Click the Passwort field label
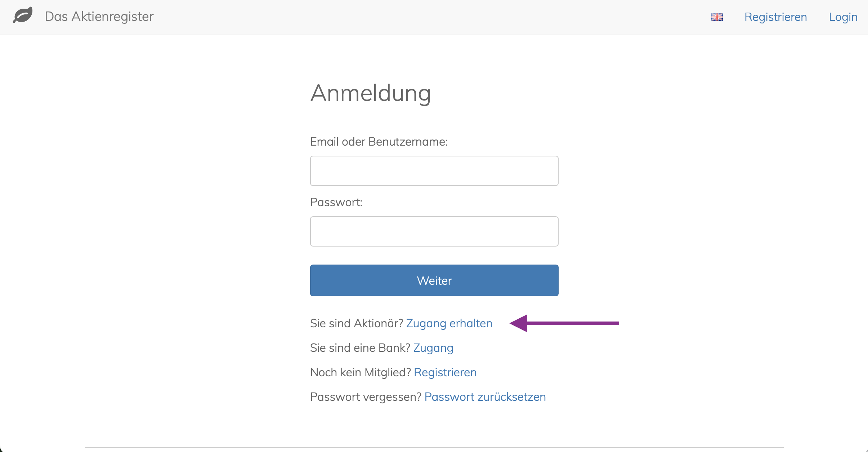This screenshot has width=868, height=452. (336, 202)
